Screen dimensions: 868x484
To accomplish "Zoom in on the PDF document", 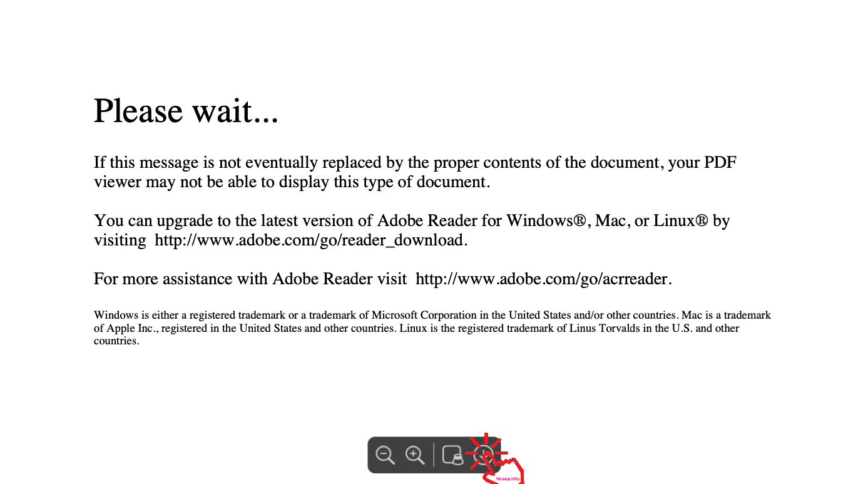I will [x=416, y=455].
